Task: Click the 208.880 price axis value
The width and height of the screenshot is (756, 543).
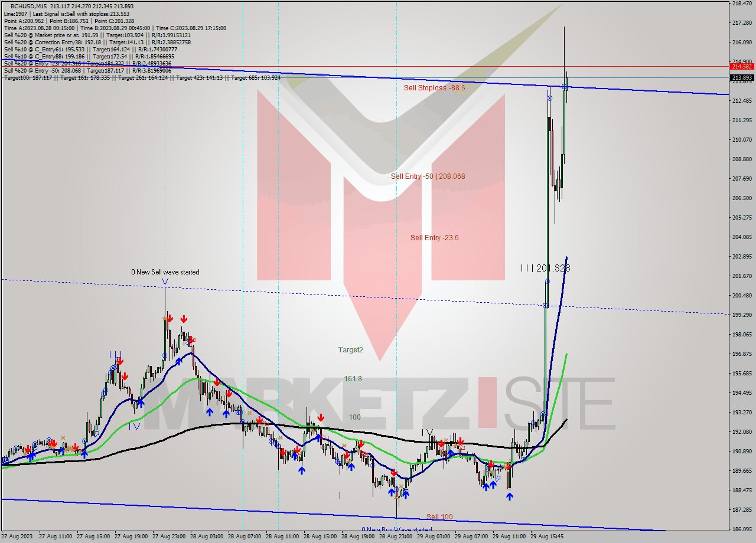Action: pyautogui.click(x=742, y=159)
